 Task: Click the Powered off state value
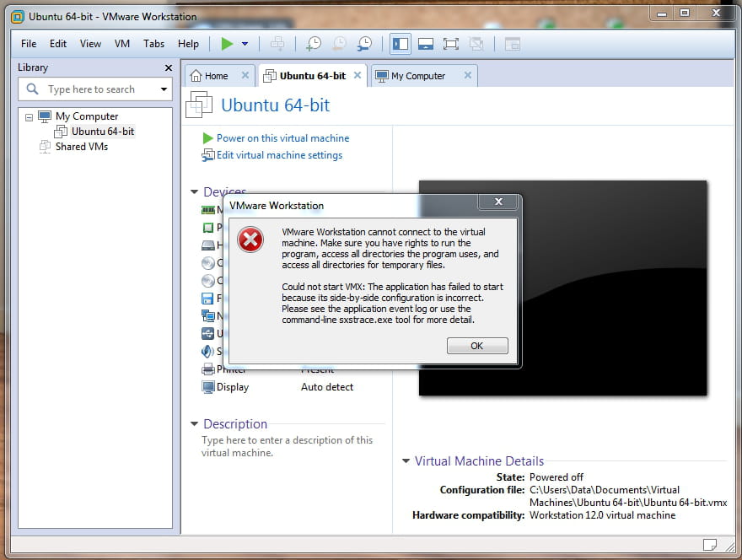click(x=556, y=477)
